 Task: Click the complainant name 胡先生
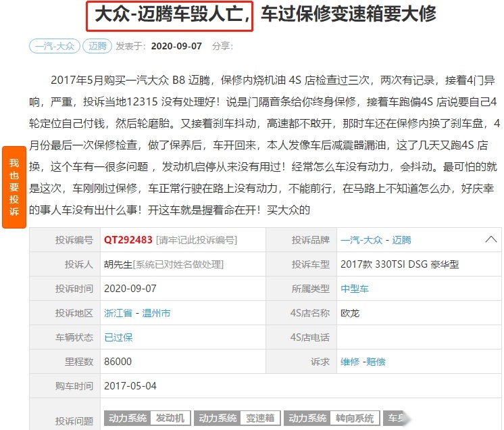click(118, 264)
